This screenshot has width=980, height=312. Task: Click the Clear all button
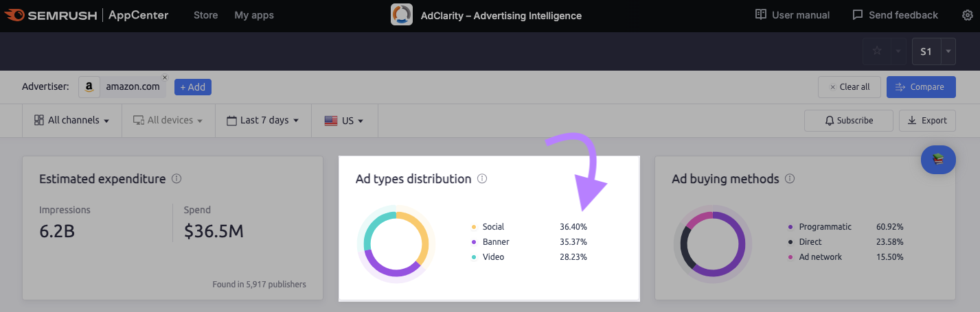point(850,87)
